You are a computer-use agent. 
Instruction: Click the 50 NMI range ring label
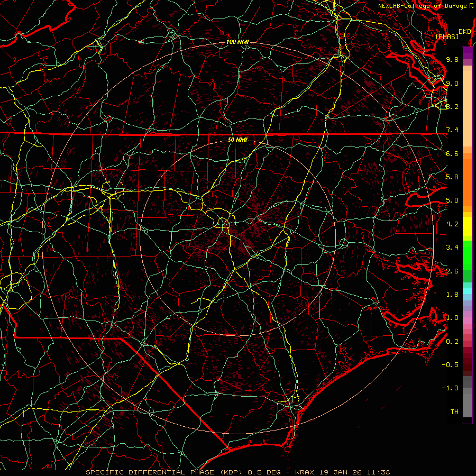tap(237, 140)
